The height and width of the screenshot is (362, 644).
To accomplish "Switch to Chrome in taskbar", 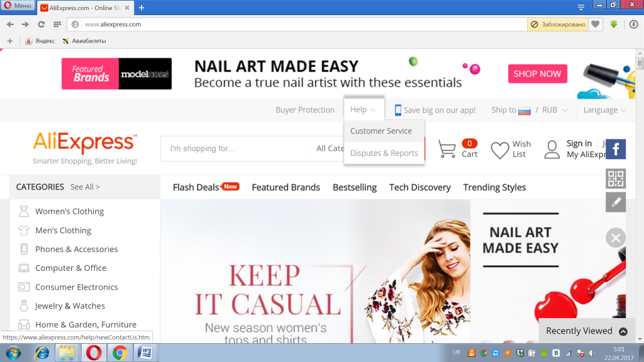I will [x=119, y=353].
